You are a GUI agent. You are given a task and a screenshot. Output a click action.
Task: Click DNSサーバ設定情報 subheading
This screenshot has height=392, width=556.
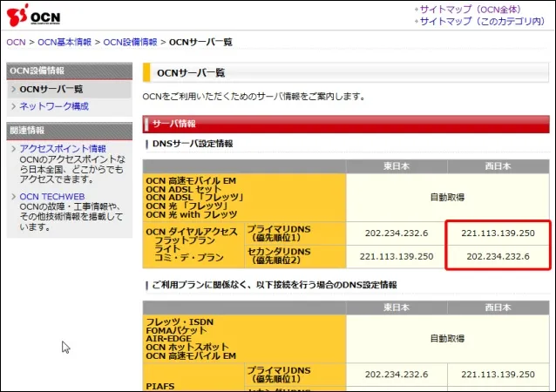click(193, 144)
